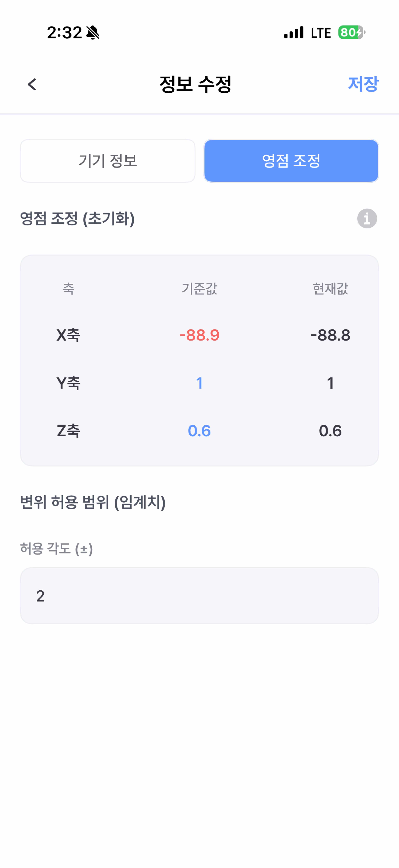Switch to the 기기 정보 tab
The height and width of the screenshot is (868, 399).
108,161
